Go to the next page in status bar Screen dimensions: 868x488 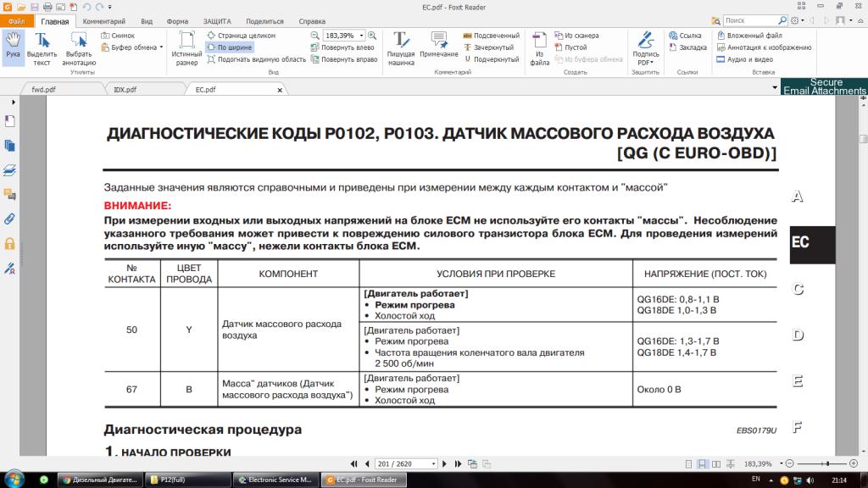pos(444,464)
